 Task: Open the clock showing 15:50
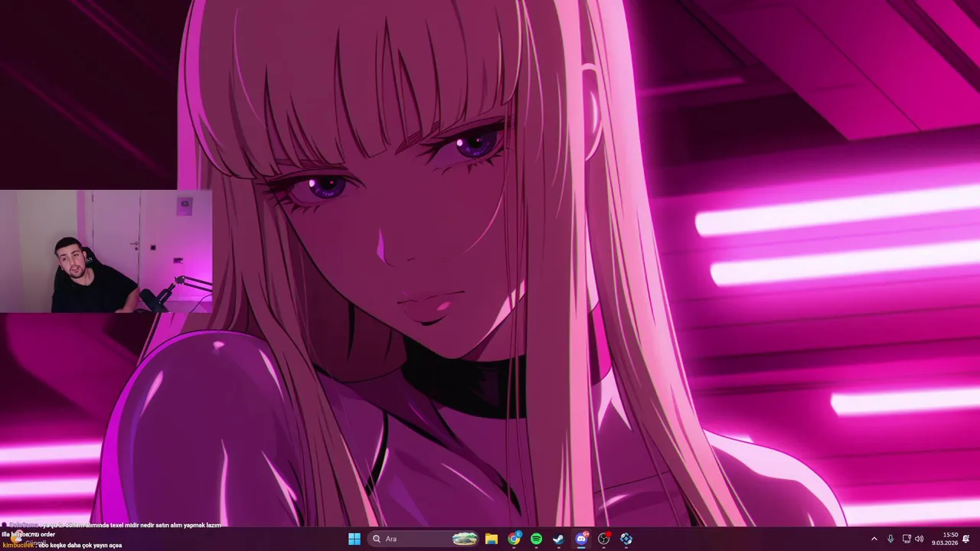(945, 539)
